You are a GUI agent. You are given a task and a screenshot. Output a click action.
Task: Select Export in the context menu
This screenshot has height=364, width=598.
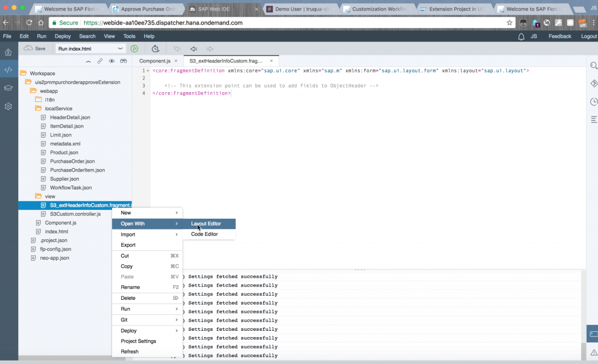coord(147,245)
